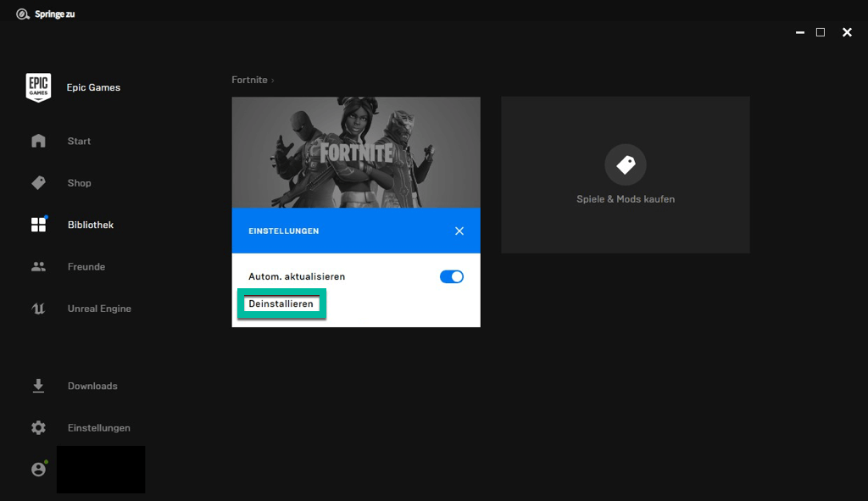The height and width of the screenshot is (501, 868).
Task: Open the Freunde section
Action: 86,267
